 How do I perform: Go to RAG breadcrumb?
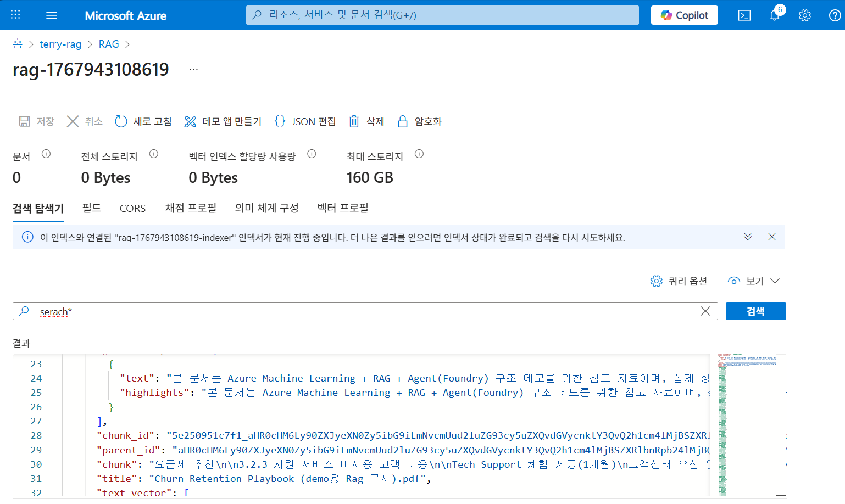pyautogui.click(x=109, y=44)
